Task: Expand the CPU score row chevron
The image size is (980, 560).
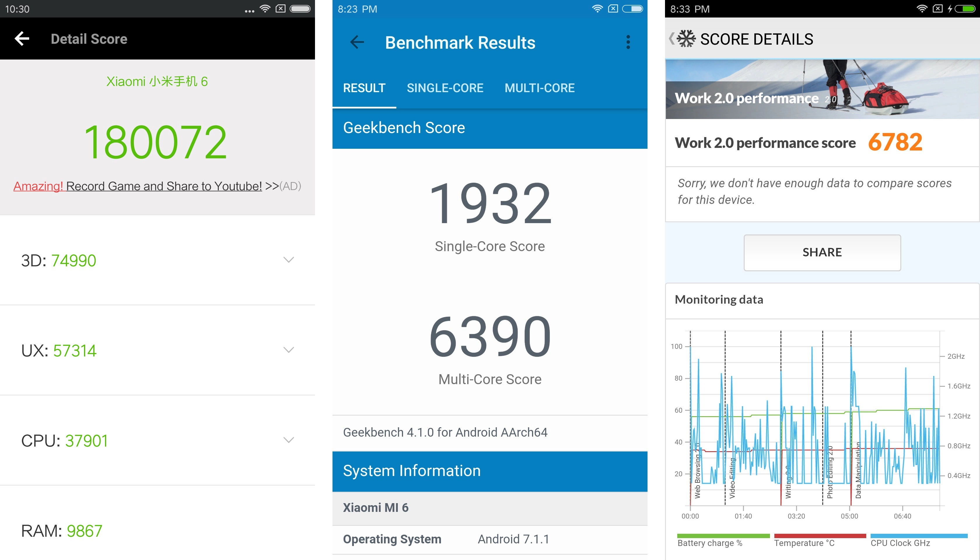Action: point(288,440)
